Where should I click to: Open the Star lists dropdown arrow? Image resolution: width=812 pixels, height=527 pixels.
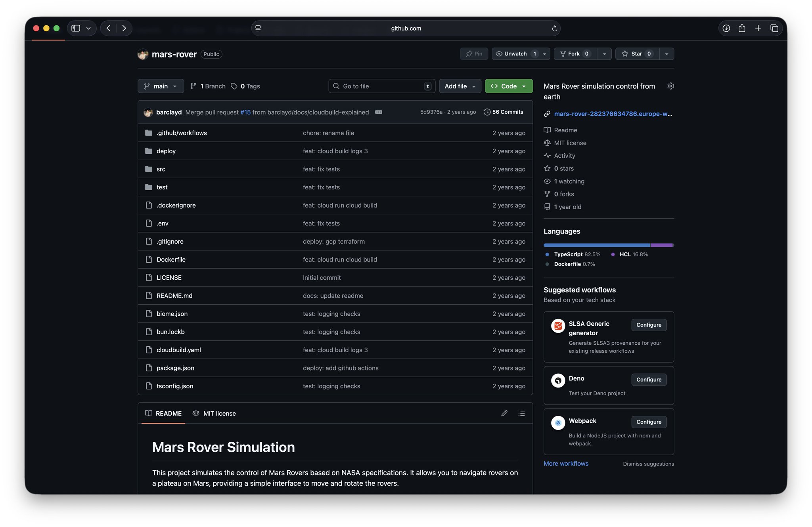pyautogui.click(x=666, y=54)
